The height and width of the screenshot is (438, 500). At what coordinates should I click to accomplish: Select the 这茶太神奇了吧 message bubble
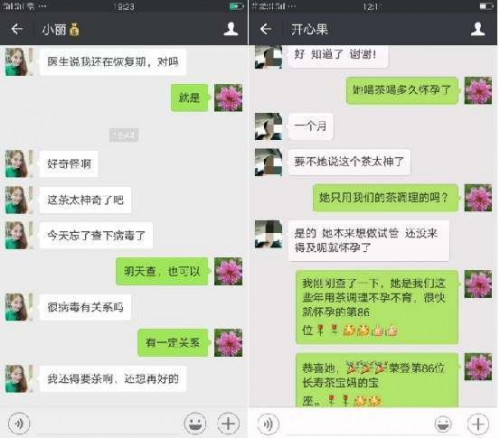pos(85,200)
